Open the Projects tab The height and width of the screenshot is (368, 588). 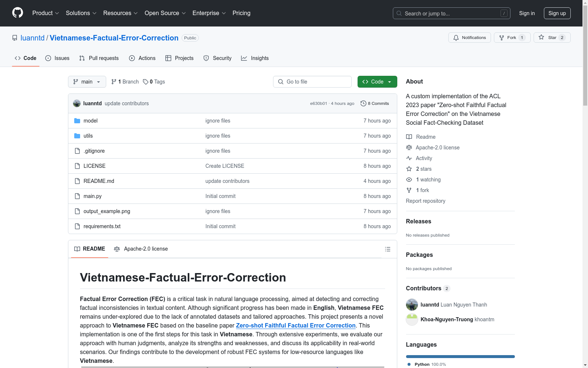click(x=179, y=58)
